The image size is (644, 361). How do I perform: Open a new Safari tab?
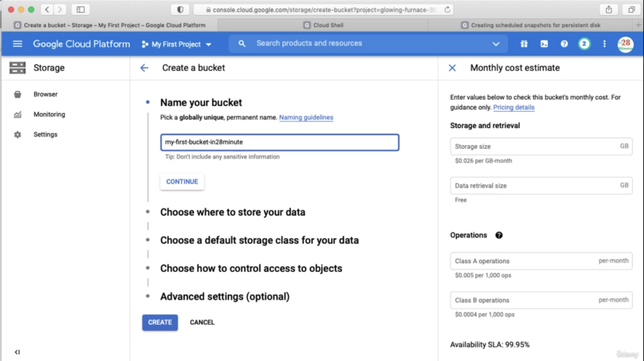pyautogui.click(x=638, y=25)
